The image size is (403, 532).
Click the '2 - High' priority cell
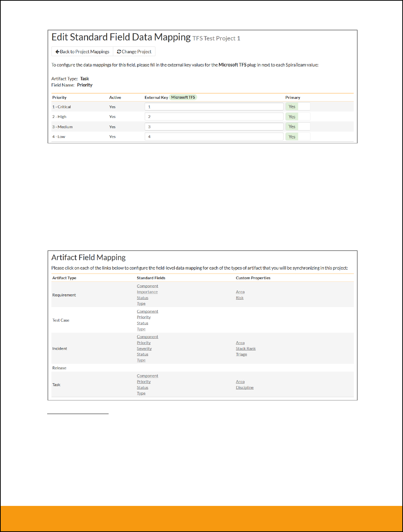click(x=59, y=117)
